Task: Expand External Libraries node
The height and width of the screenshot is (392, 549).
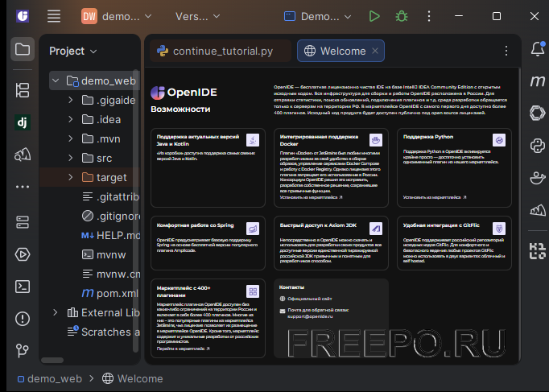Action: 56,312
